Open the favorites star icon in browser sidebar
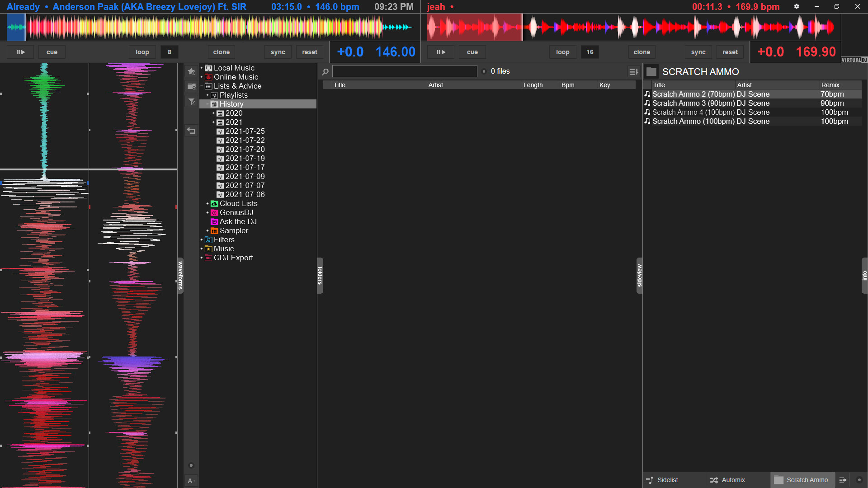Screen dimensions: 868x488 [191, 71]
